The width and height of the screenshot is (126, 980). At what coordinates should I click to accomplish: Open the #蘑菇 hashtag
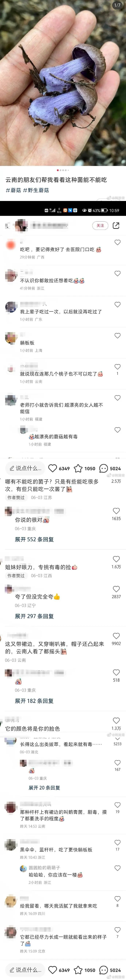pyautogui.click(x=13, y=190)
